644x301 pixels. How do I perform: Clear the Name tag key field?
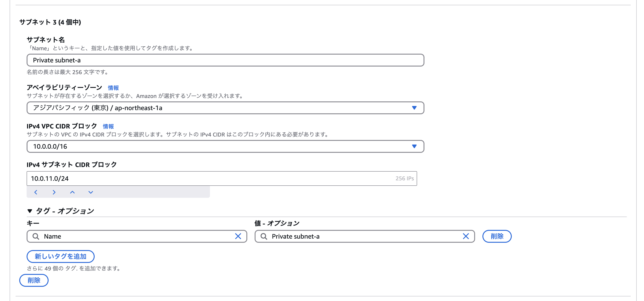point(238,236)
